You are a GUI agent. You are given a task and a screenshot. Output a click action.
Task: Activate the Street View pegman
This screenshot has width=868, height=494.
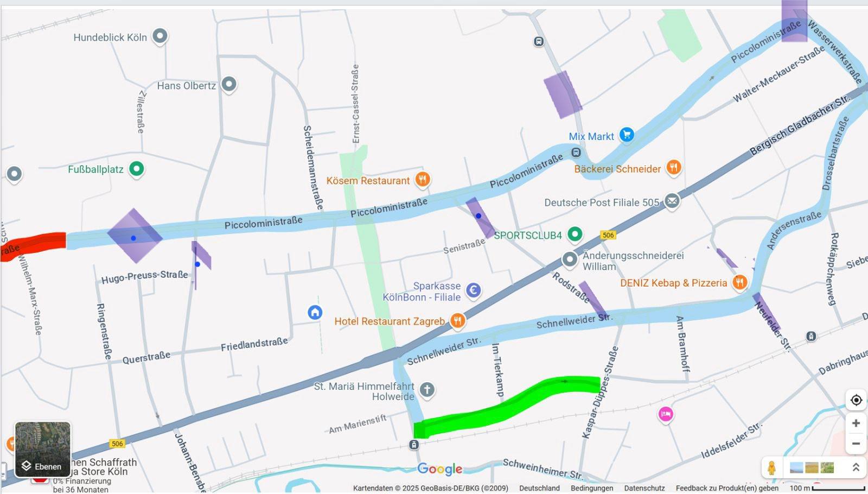pos(771,467)
